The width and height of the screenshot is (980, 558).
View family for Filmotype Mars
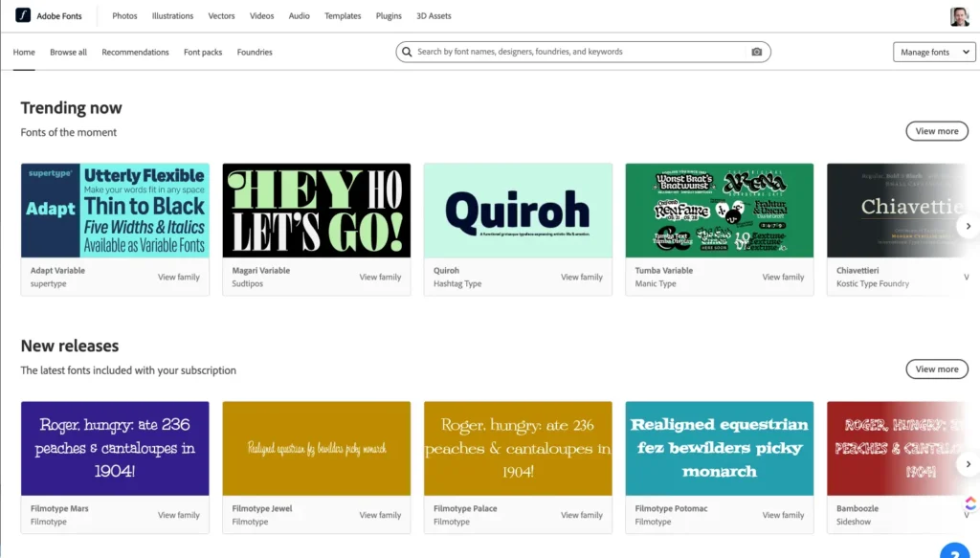click(179, 515)
